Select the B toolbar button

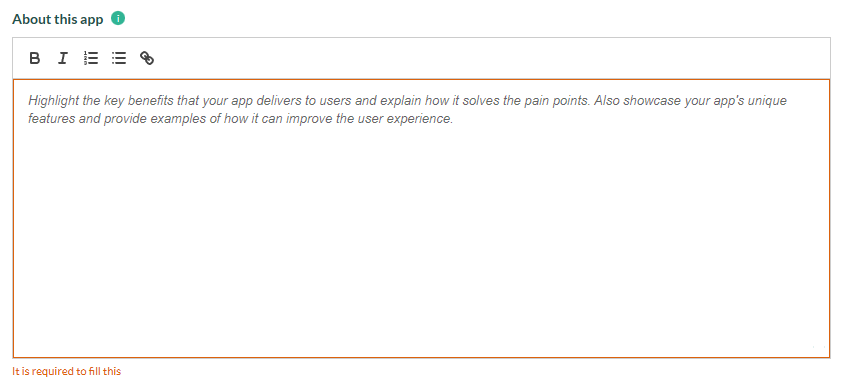pos(35,58)
